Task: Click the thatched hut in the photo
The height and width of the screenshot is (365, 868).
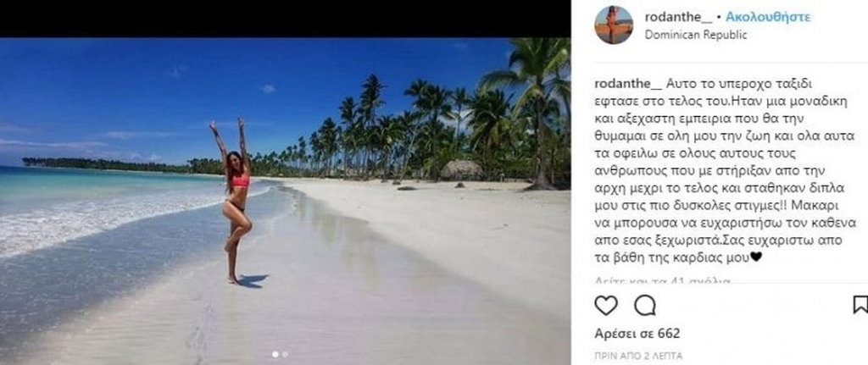Action: point(461,169)
